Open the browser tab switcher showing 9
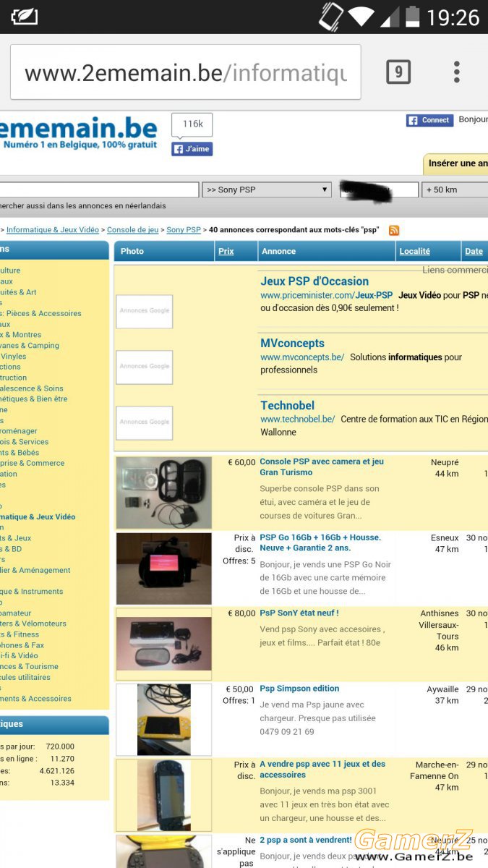The image size is (488, 868). (398, 72)
